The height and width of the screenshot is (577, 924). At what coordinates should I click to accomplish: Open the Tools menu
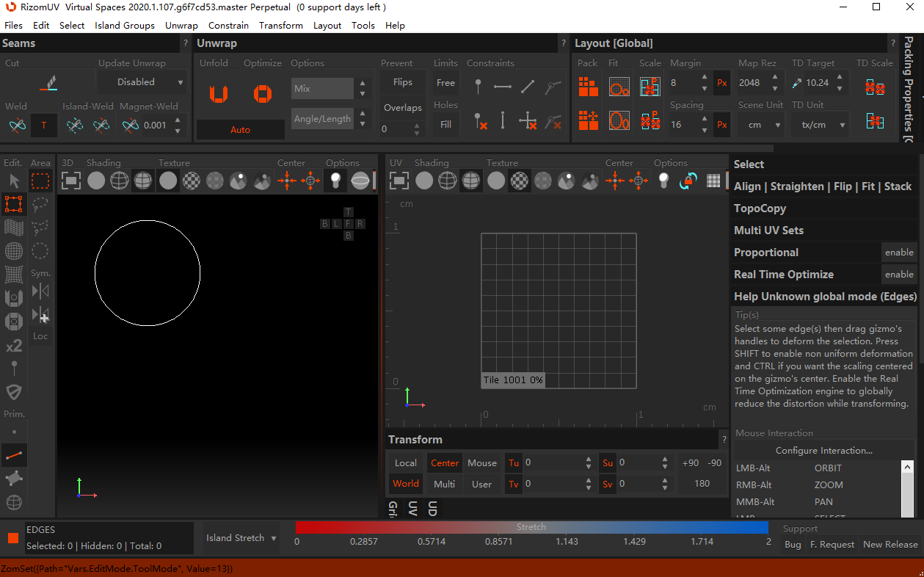click(363, 25)
